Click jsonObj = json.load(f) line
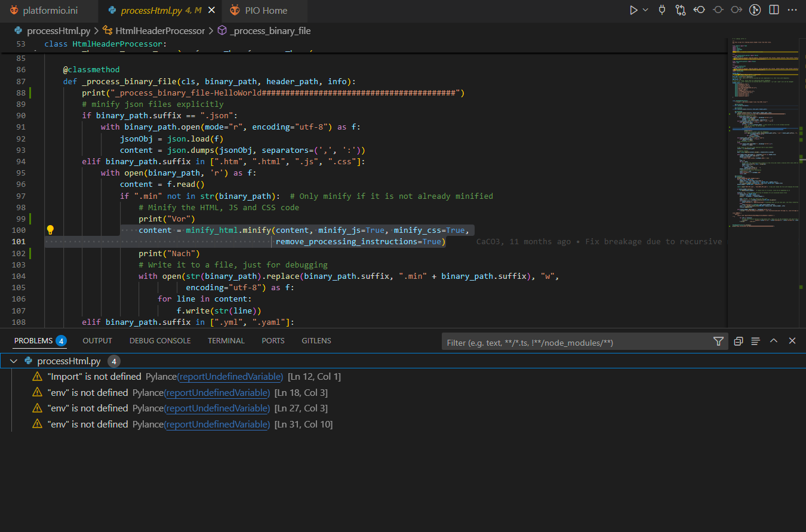Viewport: 806px width, 532px height. [x=171, y=139]
